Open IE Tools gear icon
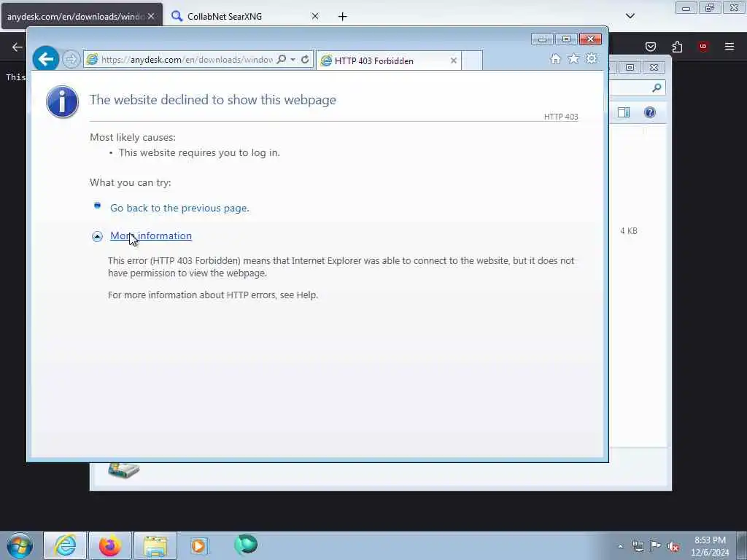The height and width of the screenshot is (560, 747). pyautogui.click(x=591, y=58)
